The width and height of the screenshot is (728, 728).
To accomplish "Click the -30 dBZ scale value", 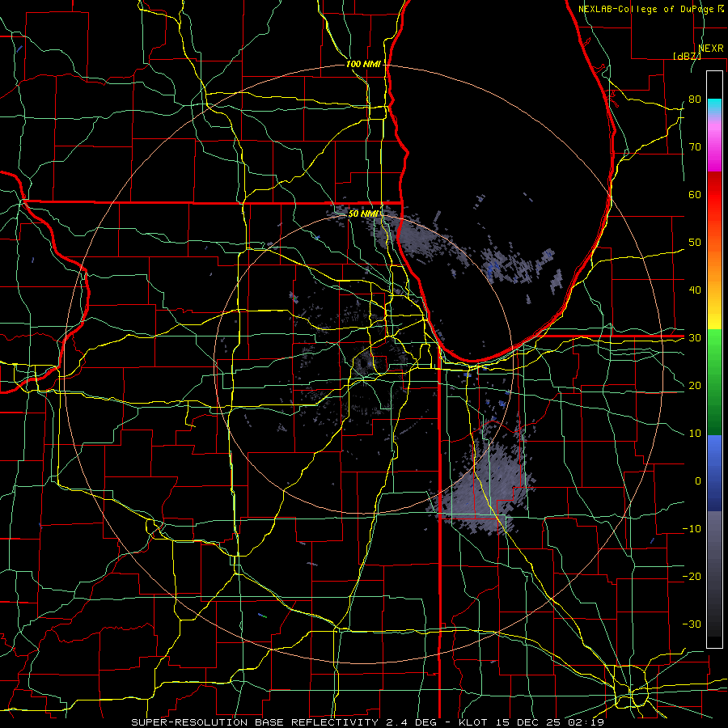I will pyautogui.click(x=692, y=624).
